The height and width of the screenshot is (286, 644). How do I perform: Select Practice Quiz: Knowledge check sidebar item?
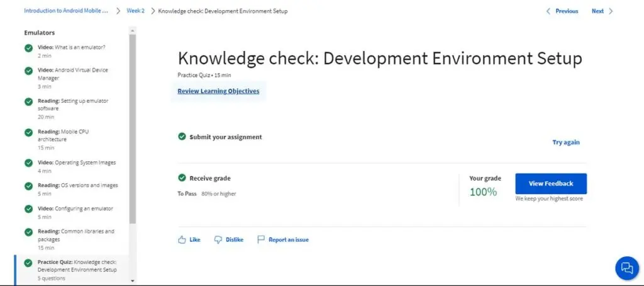(72, 270)
